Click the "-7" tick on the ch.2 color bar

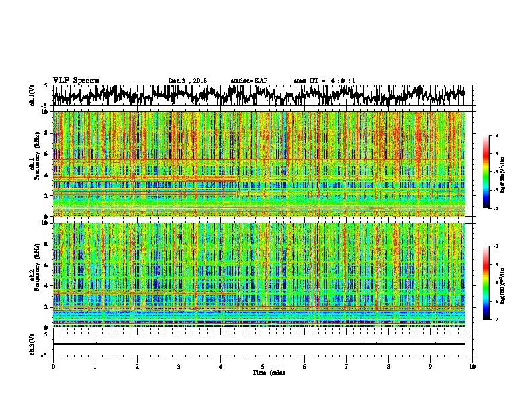(x=496, y=320)
